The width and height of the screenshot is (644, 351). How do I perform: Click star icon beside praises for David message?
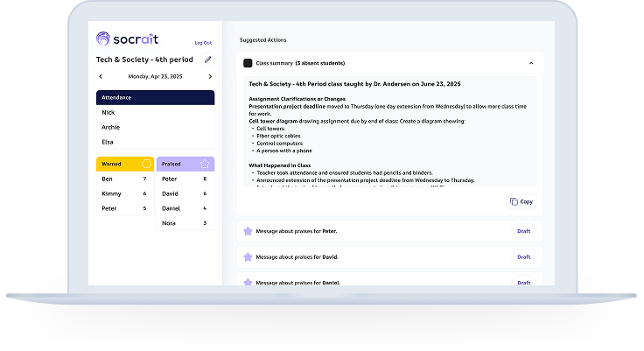248,256
